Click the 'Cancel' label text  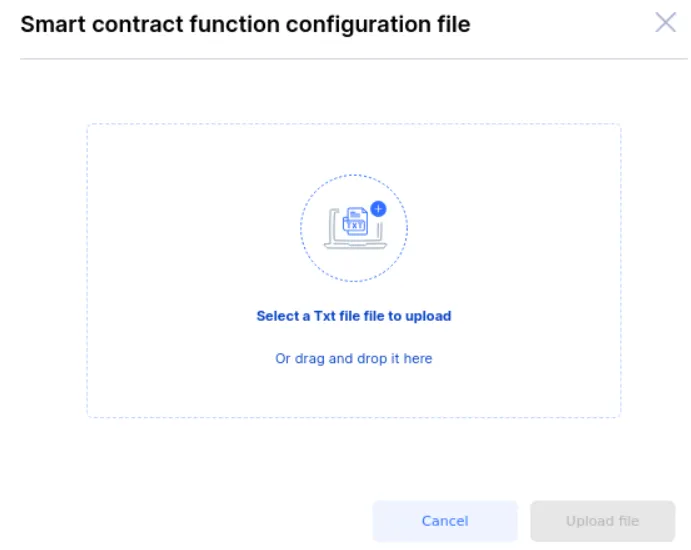point(445,521)
